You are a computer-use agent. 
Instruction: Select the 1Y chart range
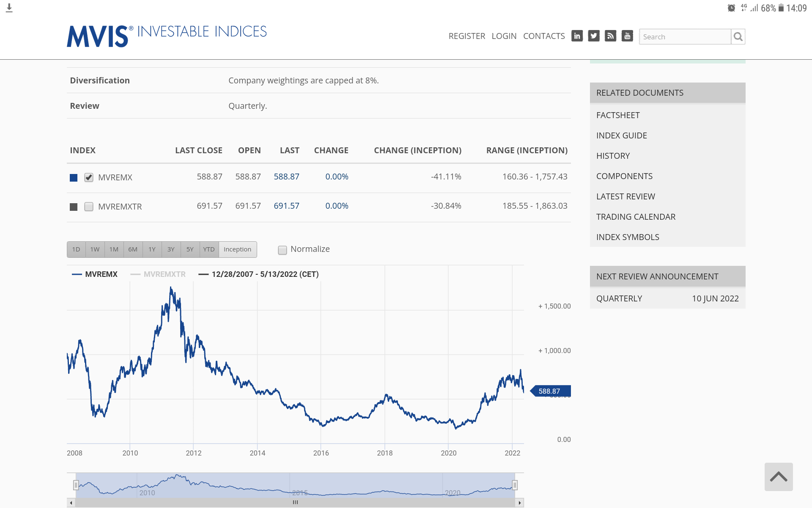click(x=152, y=249)
